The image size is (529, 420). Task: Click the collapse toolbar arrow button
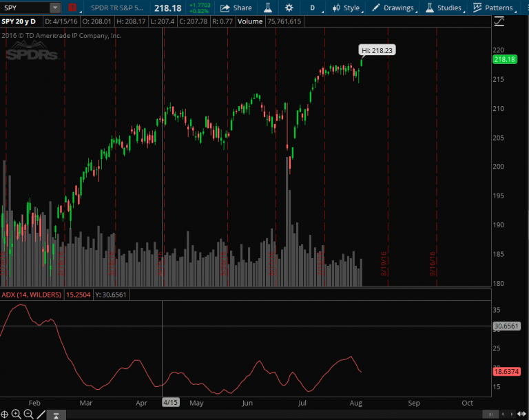(56, 415)
